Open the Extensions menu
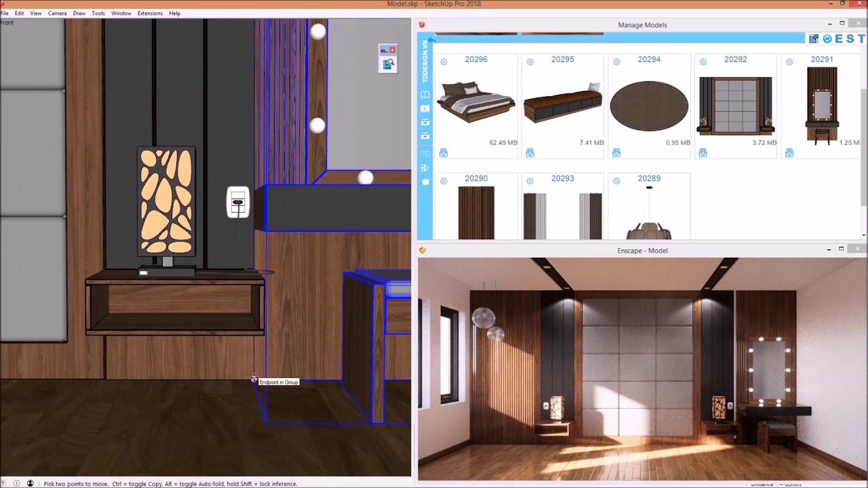 150,13
